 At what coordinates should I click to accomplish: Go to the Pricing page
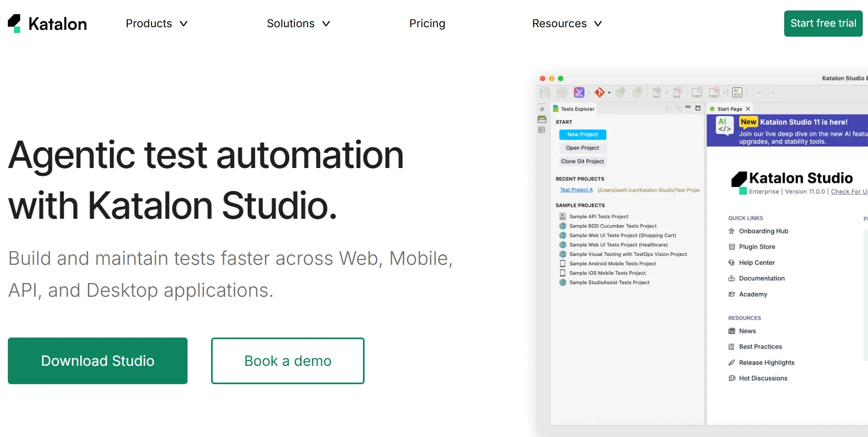coord(427,24)
